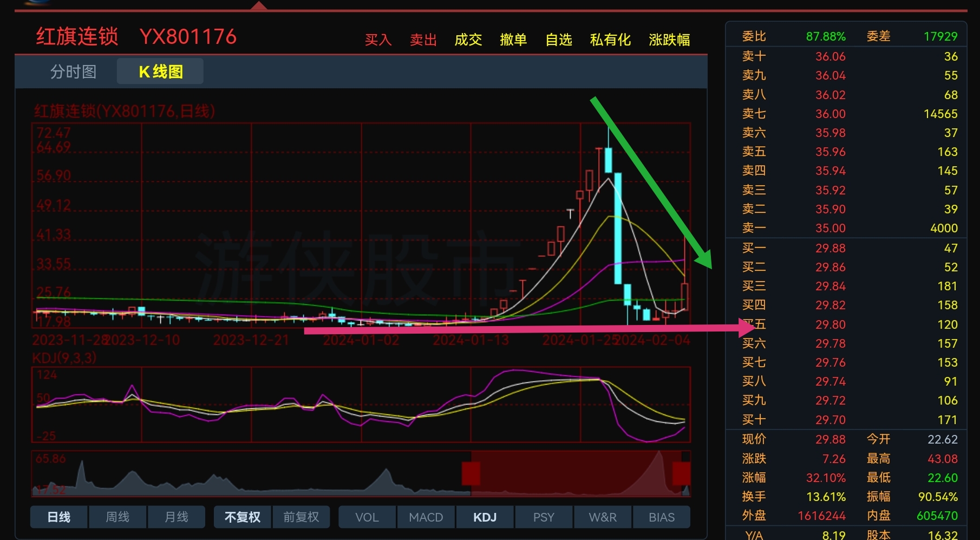Click the 外盘 value 1616244
The height and width of the screenshot is (540, 980).
(821, 516)
